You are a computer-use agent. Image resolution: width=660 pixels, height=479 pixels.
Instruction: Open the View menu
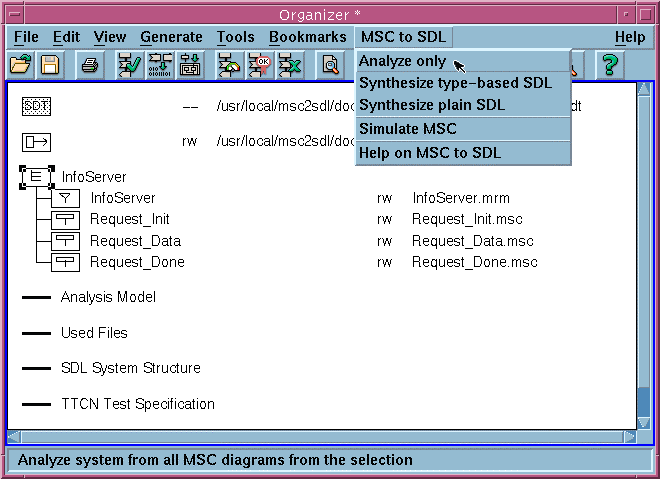pos(110,37)
